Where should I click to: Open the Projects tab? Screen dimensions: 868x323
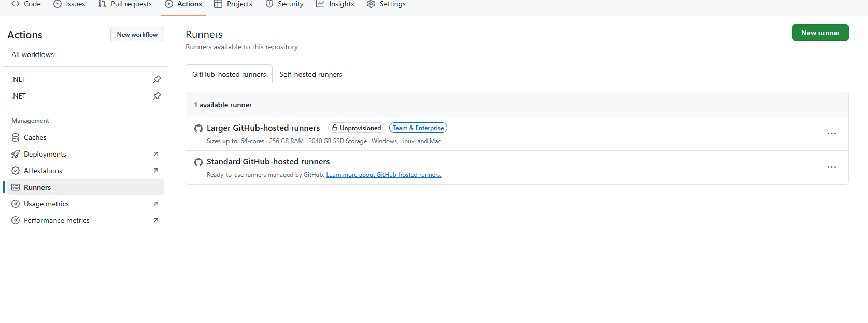233,4
